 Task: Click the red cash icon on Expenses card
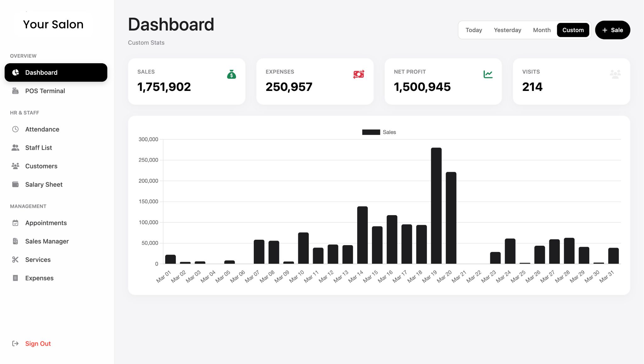click(x=358, y=74)
